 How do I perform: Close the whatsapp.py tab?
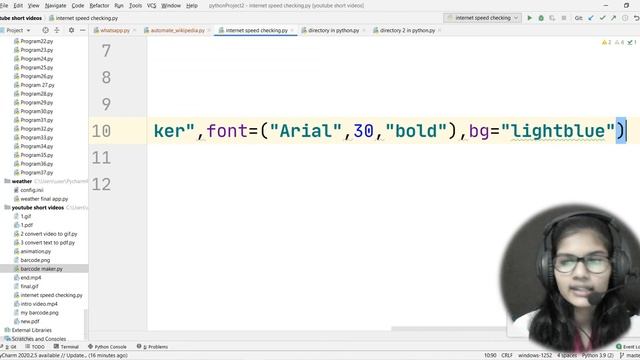pos(134,31)
